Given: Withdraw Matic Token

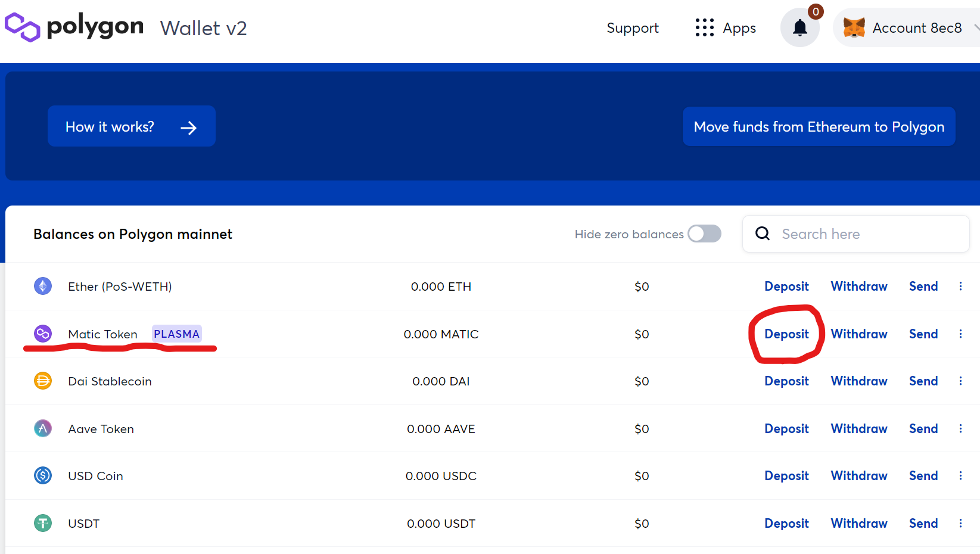Looking at the screenshot, I should point(859,334).
